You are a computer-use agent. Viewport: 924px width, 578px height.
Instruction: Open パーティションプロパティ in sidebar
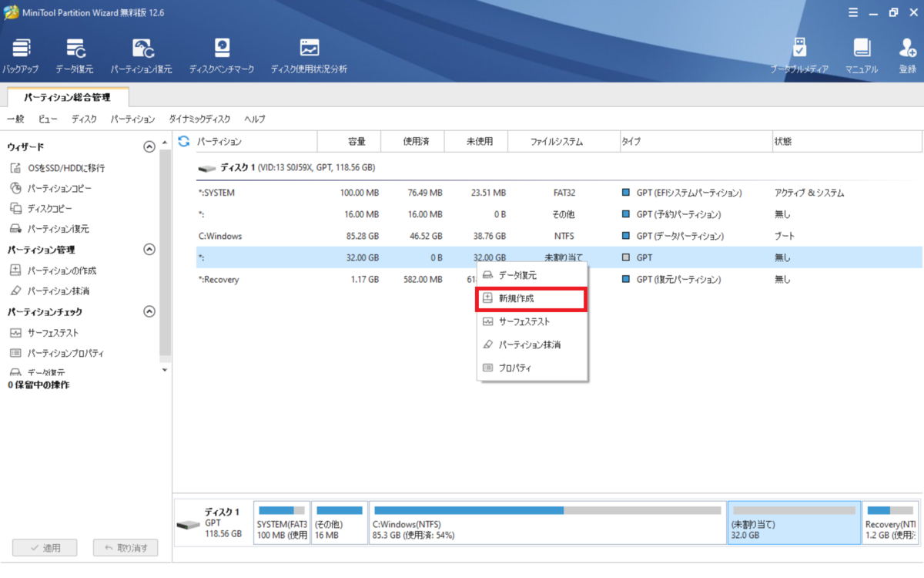tap(57, 353)
